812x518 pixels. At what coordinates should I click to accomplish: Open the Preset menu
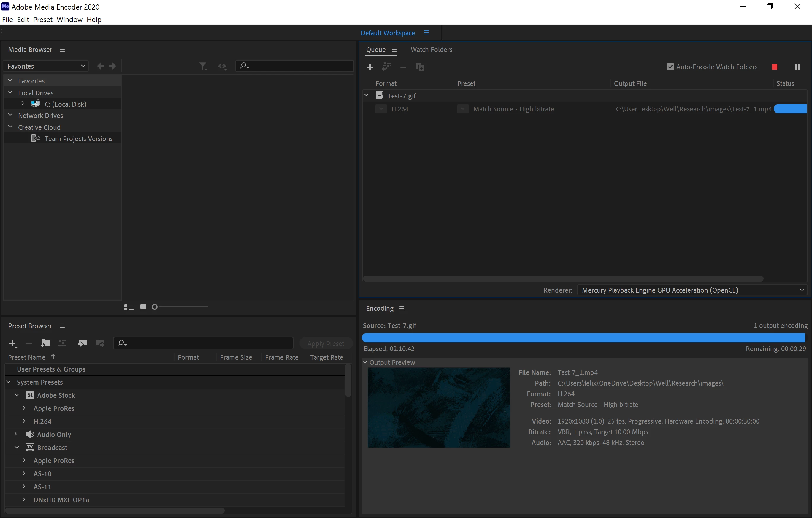coord(42,20)
